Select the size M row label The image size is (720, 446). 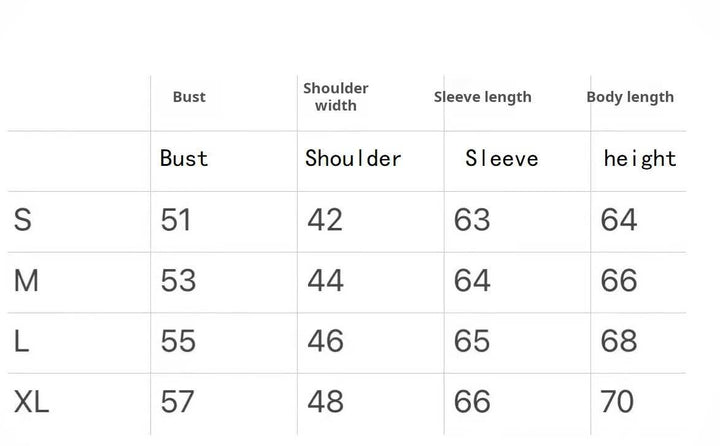pyautogui.click(x=27, y=281)
